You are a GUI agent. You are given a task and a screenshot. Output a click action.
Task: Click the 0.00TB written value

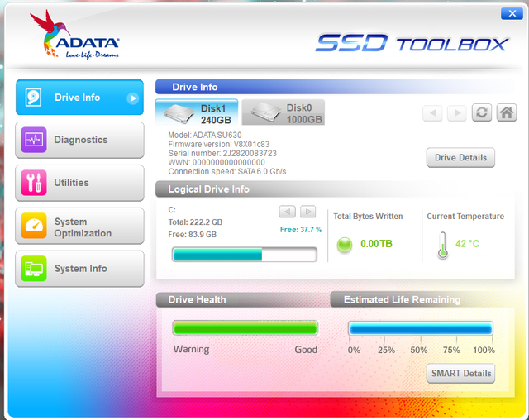376,244
